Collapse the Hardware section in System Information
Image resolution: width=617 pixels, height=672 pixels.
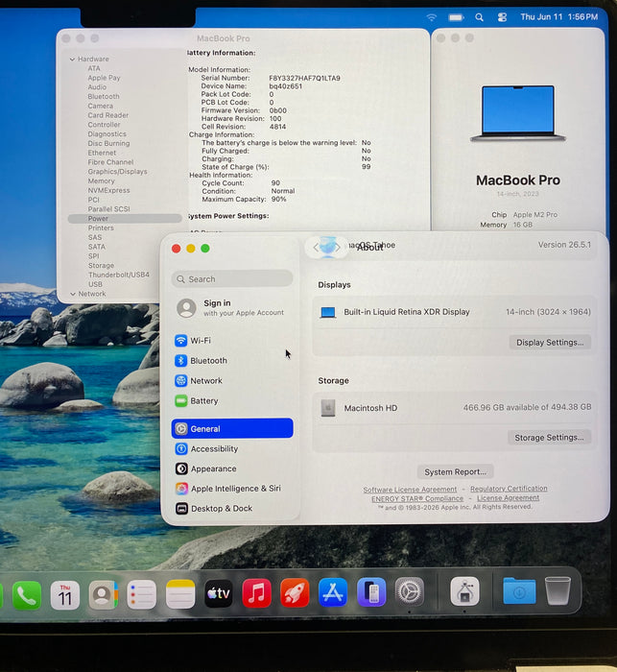(x=72, y=60)
